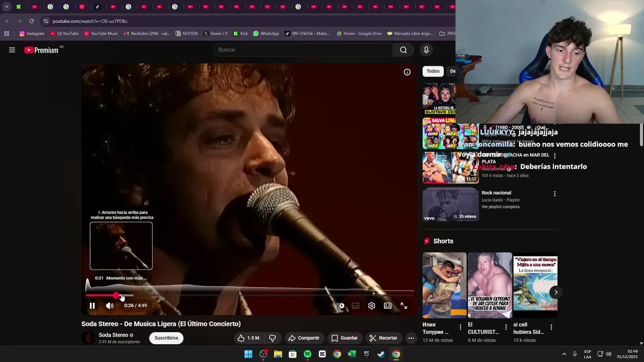Switch to the TikTok browser tab

[x=97, y=7]
